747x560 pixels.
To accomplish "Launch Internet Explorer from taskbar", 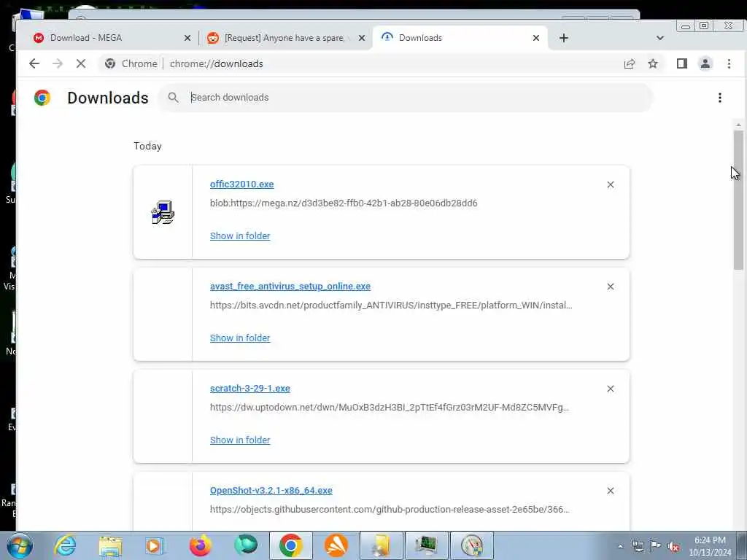I will pyautogui.click(x=65, y=545).
